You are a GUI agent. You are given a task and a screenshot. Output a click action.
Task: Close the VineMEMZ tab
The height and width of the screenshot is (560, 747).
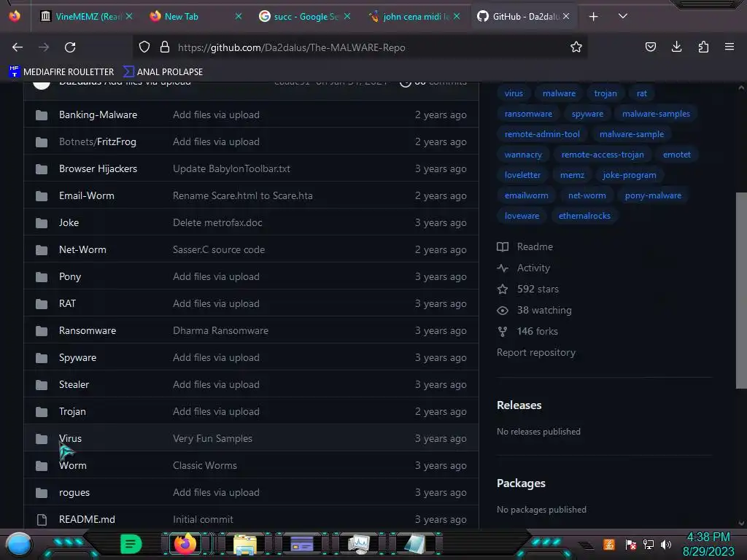[x=129, y=17]
